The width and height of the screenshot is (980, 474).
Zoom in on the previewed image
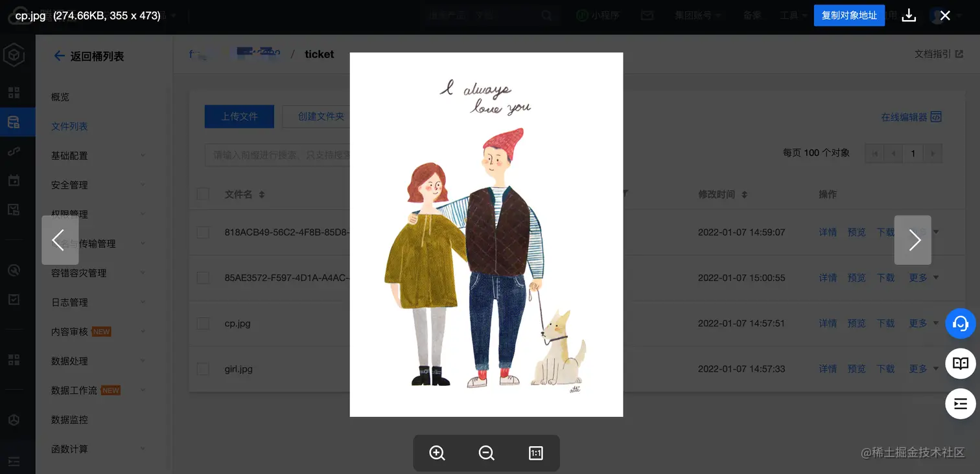pyautogui.click(x=437, y=453)
